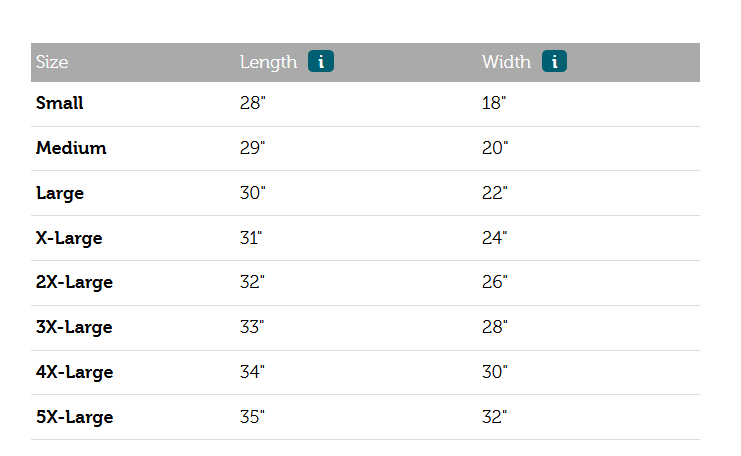The height and width of the screenshot is (456, 741).
Task: Click the 32" length value for 2X-Large
Action: point(252,282)
